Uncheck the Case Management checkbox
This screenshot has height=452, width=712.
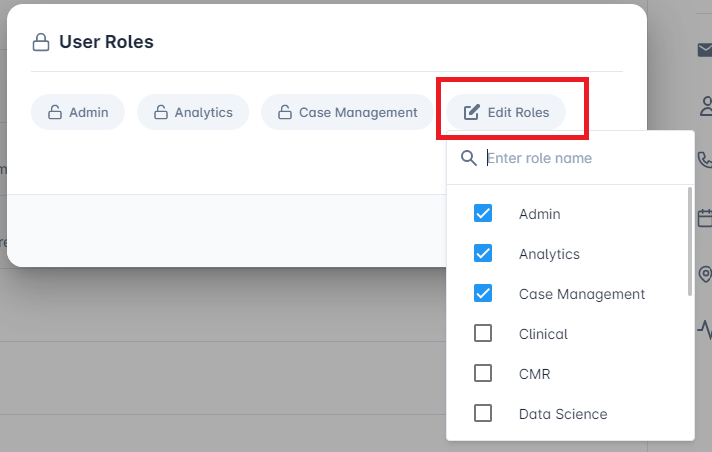[483, 293]
